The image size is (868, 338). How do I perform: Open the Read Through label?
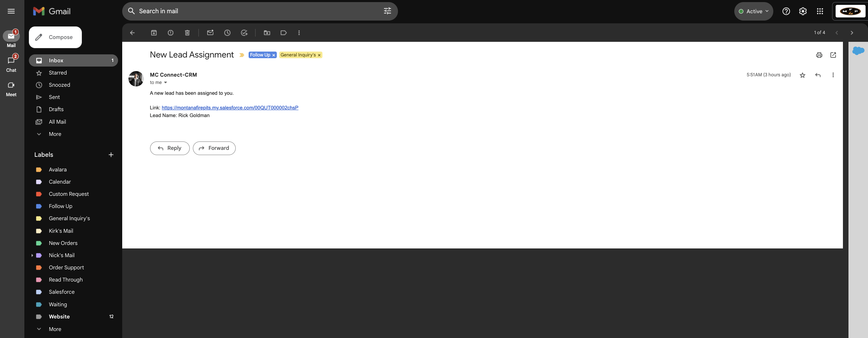(x=73, y=280)
